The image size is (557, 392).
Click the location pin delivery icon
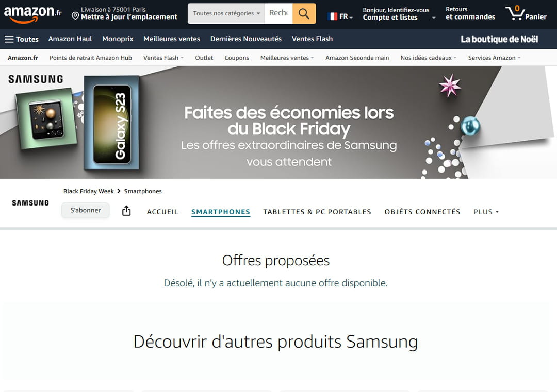[x=75, y=15]
